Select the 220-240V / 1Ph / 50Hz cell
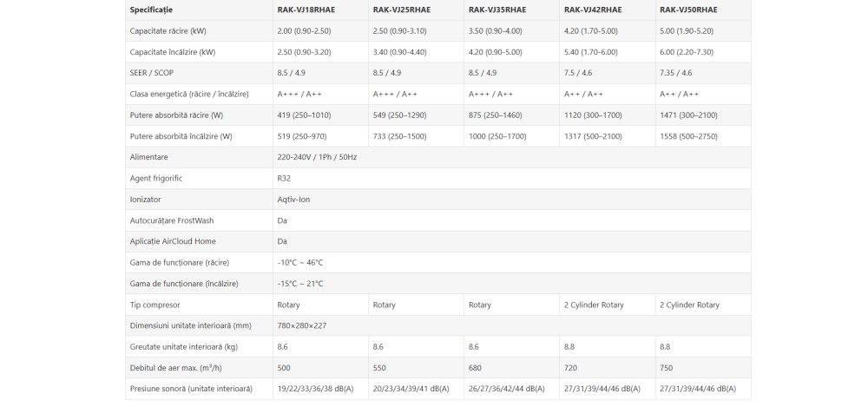Image resolution: width=868 pixels, height=407 pixels. coord(317,157)
